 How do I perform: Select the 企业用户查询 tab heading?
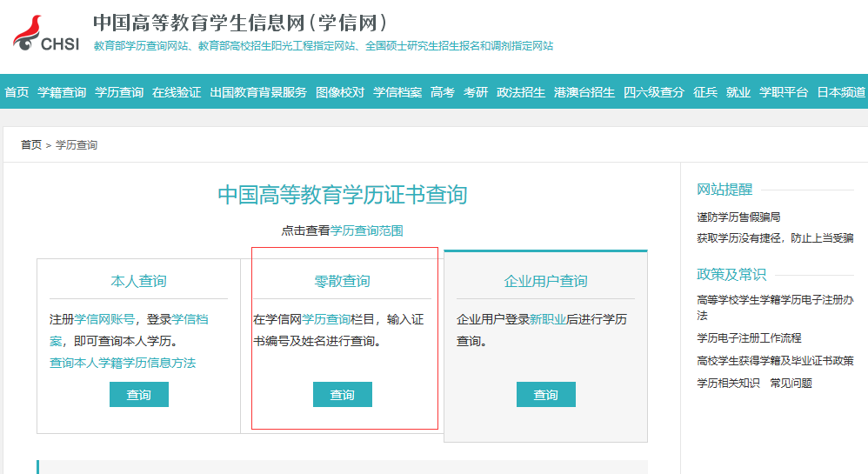(x=545, y=281)
